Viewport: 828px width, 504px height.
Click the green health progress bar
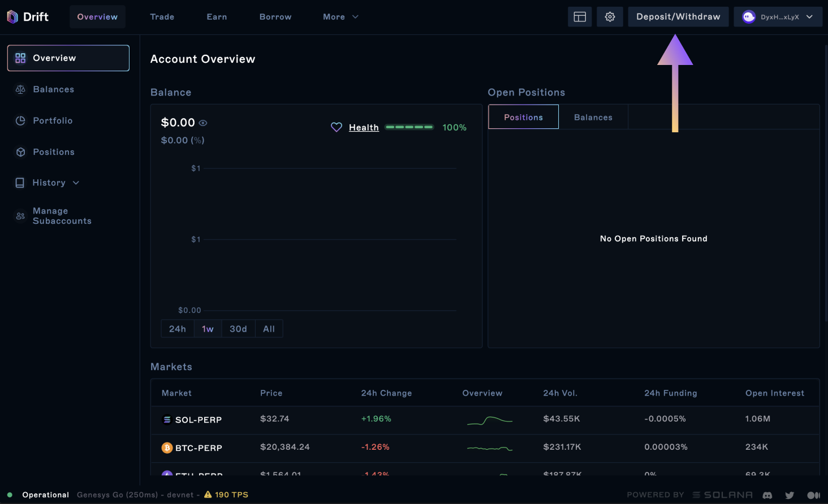pyautogui.click(x=409, y=127)
